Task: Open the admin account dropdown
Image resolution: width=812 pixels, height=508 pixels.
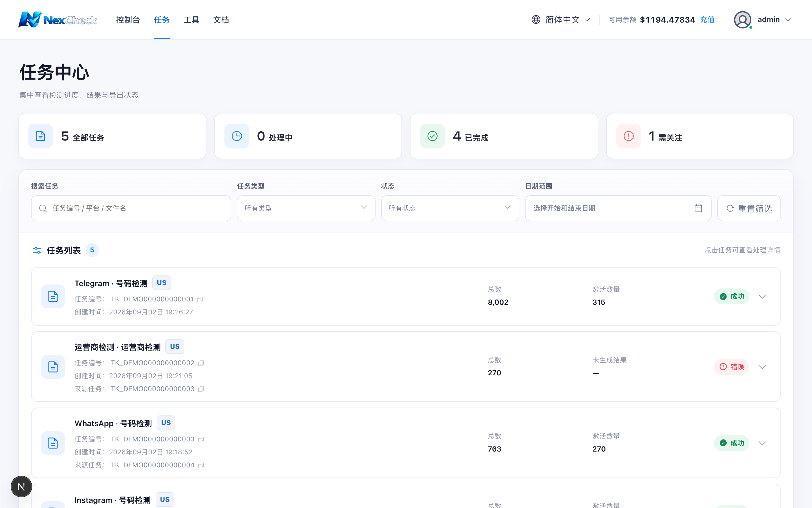Action: pos(763,19)
